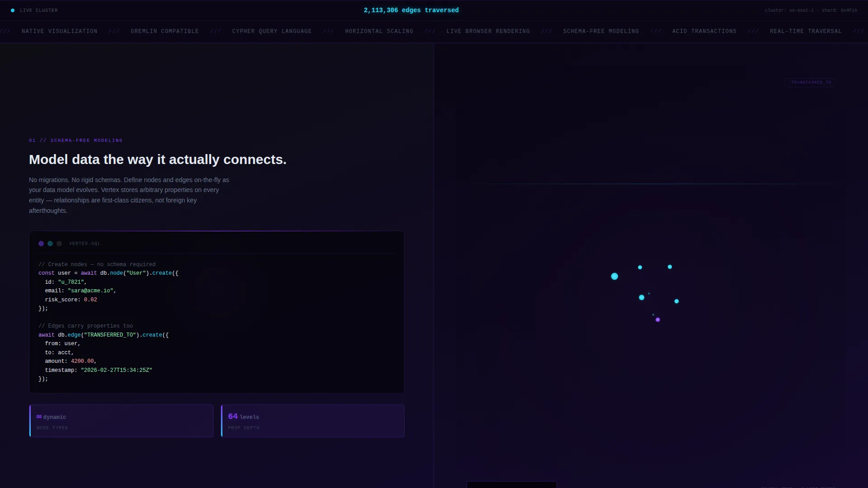This screenshot has width=868, height=488.
Task: Open the dynamic NODE TYPES stat card
Action: [x=121, y=421]
